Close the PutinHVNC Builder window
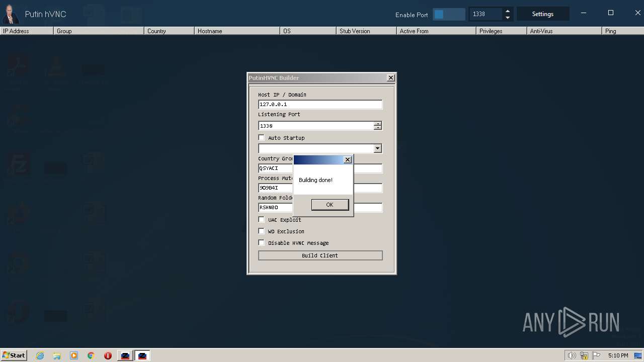This screenshot has width=644, height=362. pos(390,78)
